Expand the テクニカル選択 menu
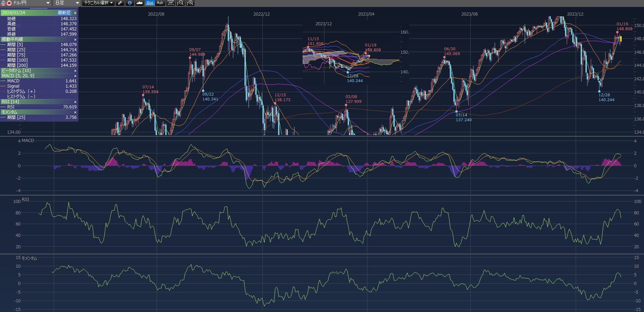Screen dimensions: 644x312 pos(98,3)
